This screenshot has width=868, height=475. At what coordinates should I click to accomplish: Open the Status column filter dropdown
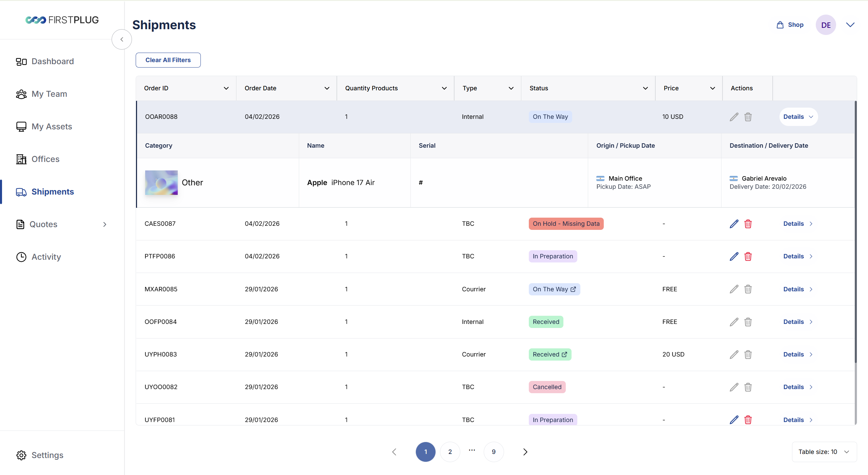coord(645,88)
